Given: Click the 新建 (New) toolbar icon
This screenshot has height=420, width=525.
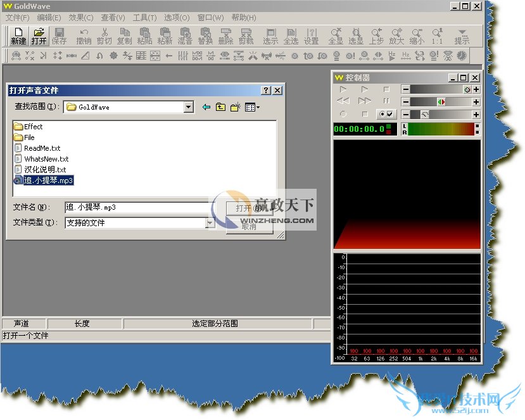Looking at the screenshot, I should pyautogui.click(x=18, y=35).
